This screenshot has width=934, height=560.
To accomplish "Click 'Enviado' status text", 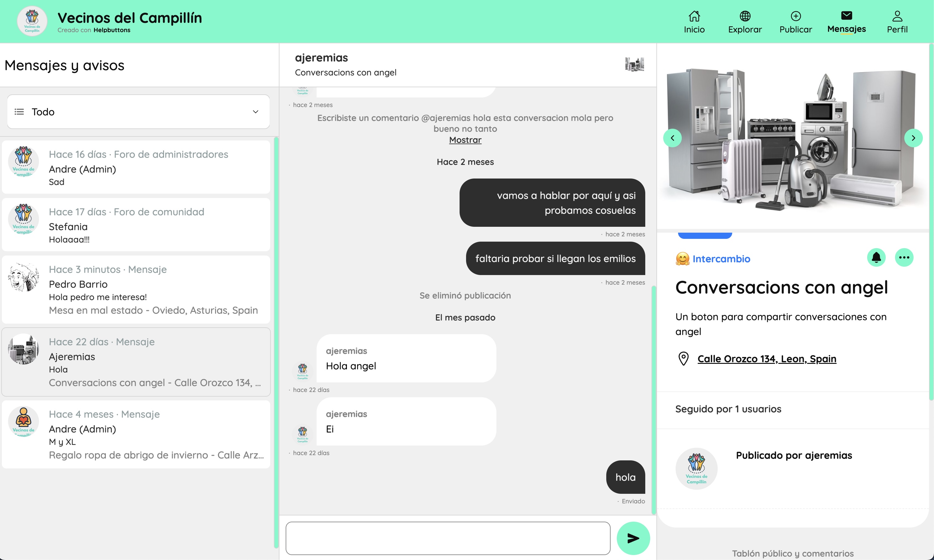I will (633, 501).
